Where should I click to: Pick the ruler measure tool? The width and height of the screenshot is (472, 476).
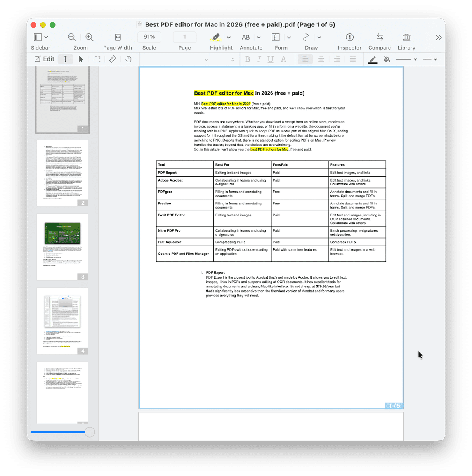113,59
